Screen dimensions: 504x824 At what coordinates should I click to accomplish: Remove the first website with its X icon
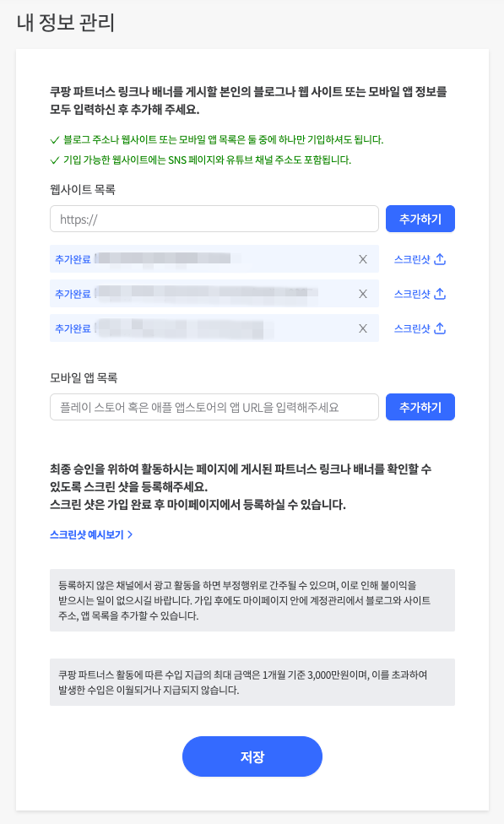(x=364, y=258)
